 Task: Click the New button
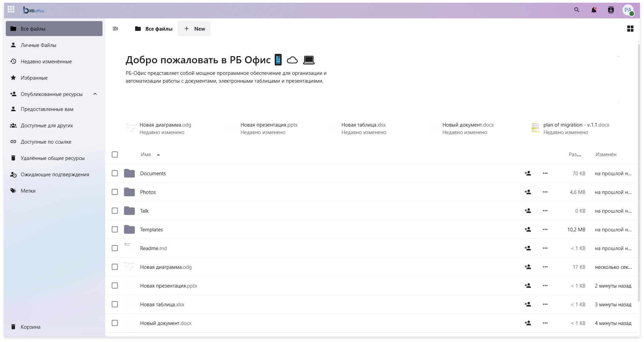coord(194,29)
